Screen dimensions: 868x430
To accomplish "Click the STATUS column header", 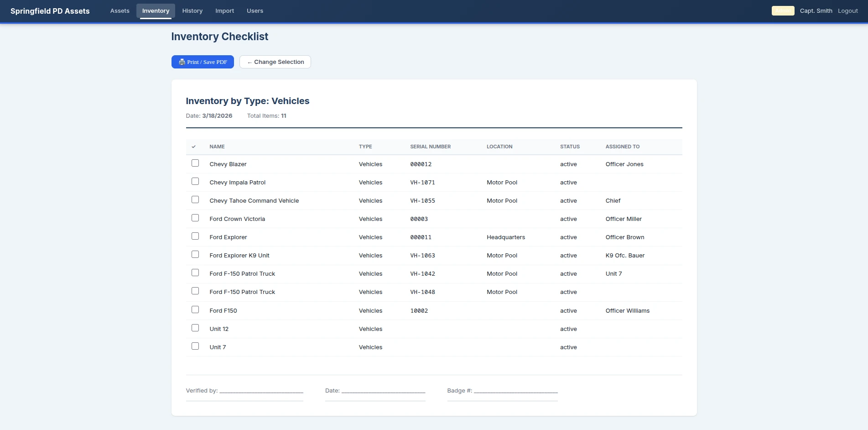I will [570, 147].
